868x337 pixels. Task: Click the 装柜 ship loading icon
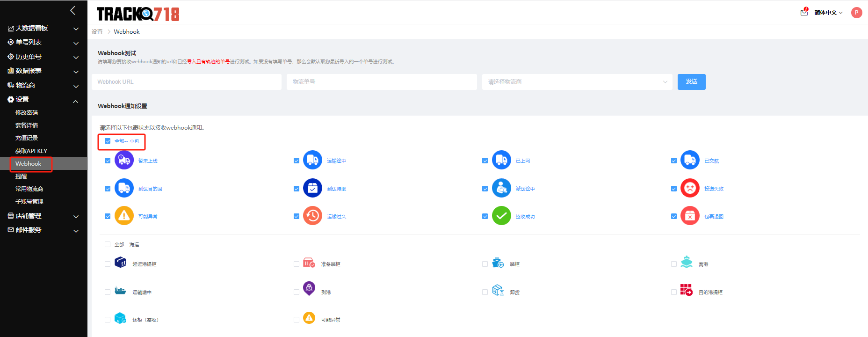(x=498, y=263)
